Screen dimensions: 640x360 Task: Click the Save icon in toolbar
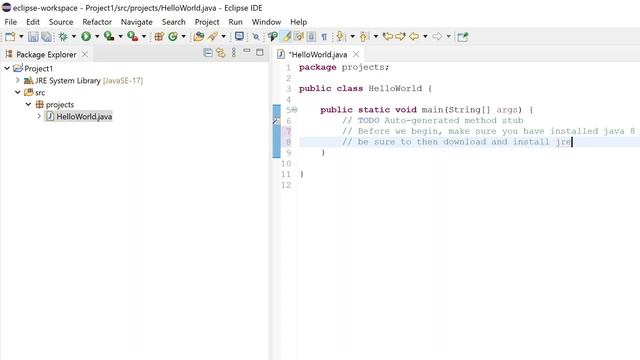(33, 37)
